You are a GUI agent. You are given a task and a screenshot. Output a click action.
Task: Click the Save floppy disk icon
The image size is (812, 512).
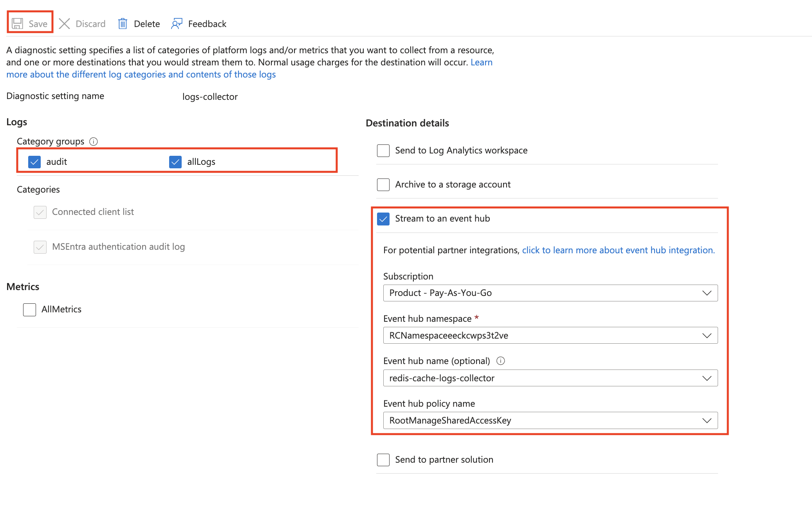point(17,24)
